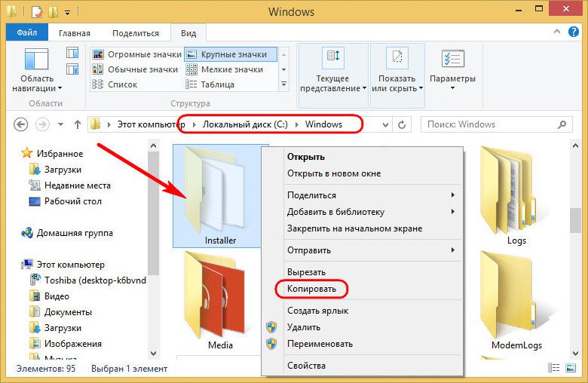The height and width of the screenshot is (383, 588).
Task: Open the File (Файл) menu button
Action: (27, 33)
